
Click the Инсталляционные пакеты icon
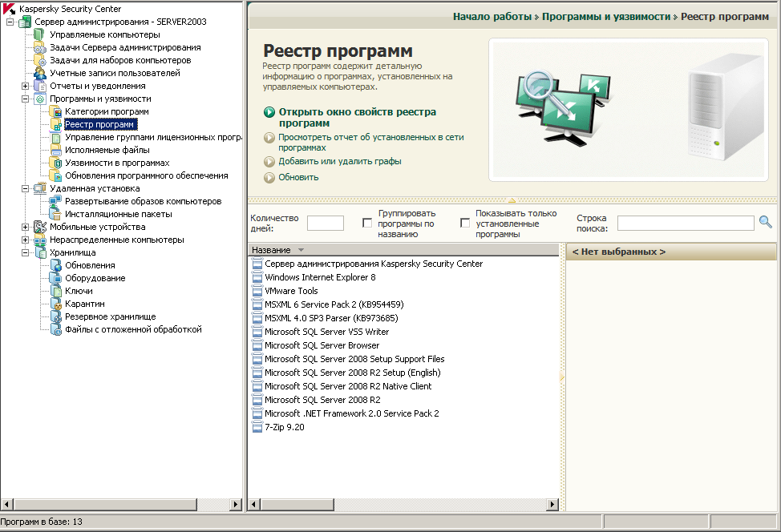pyautogui.click(x=55, y=215)
